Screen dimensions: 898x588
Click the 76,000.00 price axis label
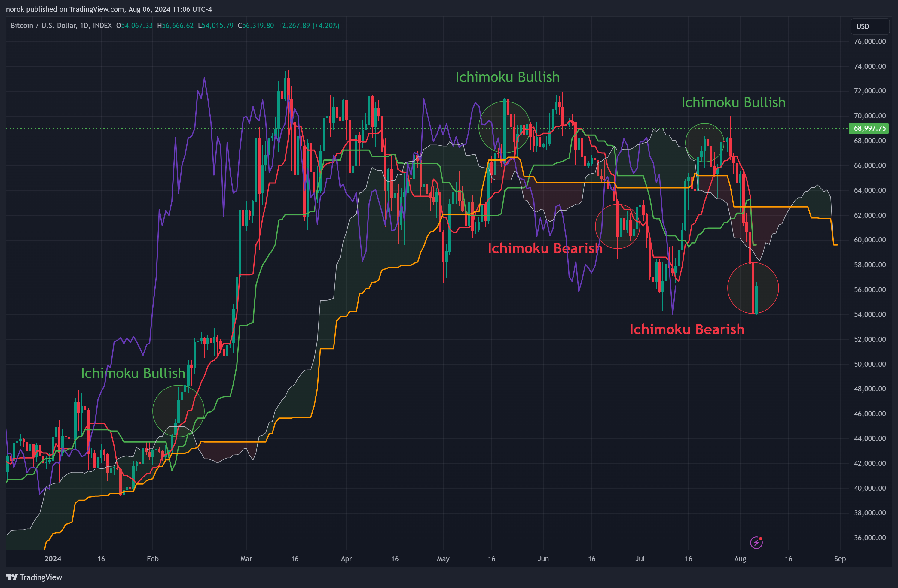pos(870,41)
